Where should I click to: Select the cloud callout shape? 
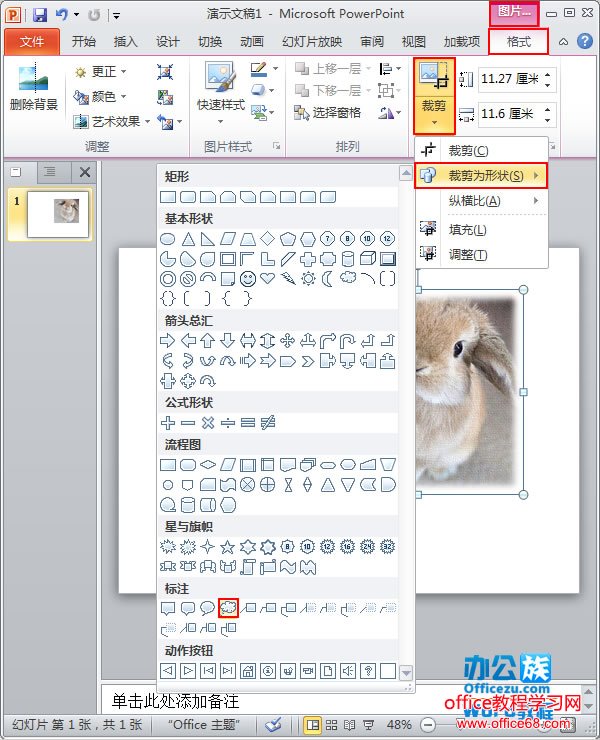tap(228, 608)
